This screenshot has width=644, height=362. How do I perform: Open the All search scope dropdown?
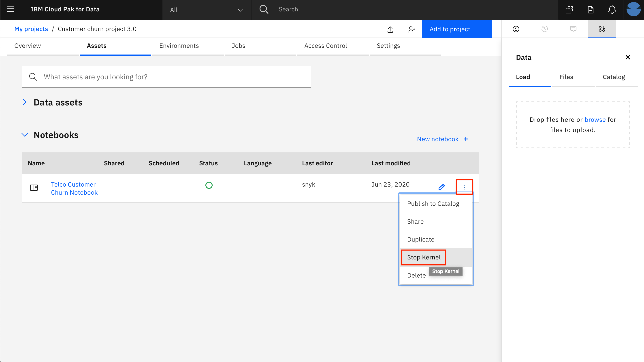pos(207,10)
